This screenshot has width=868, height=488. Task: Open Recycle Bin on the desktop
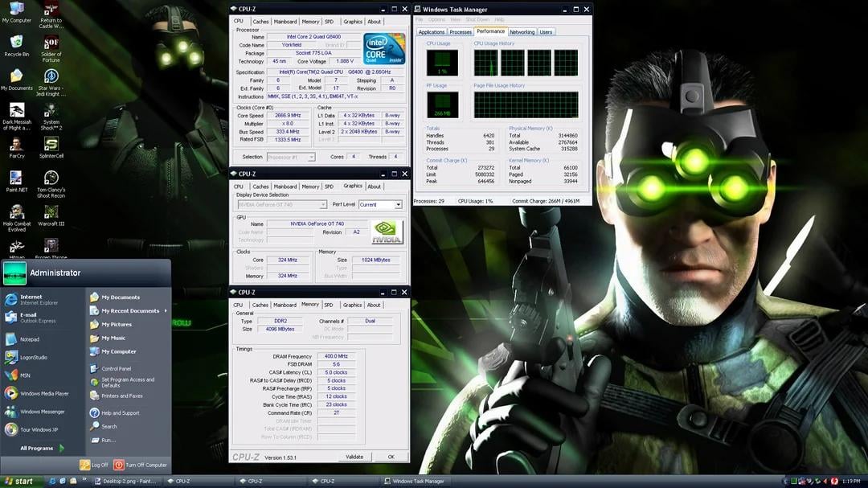coord(17,43)
